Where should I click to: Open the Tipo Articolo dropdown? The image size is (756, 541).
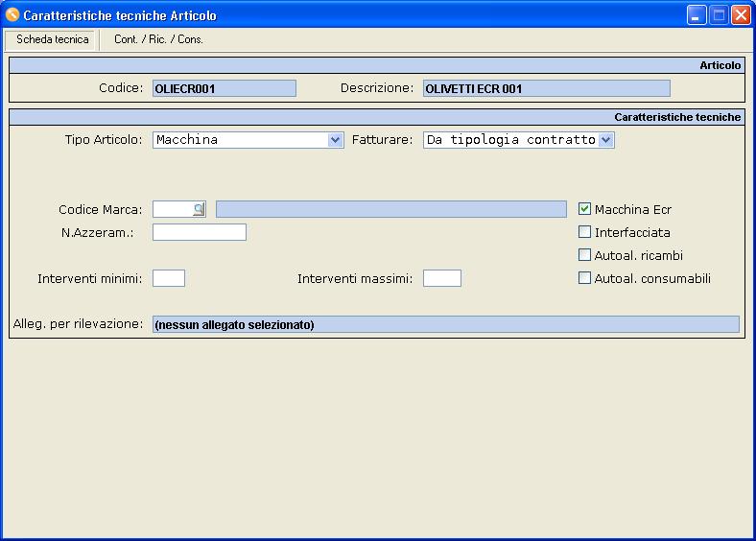(335, 140)
